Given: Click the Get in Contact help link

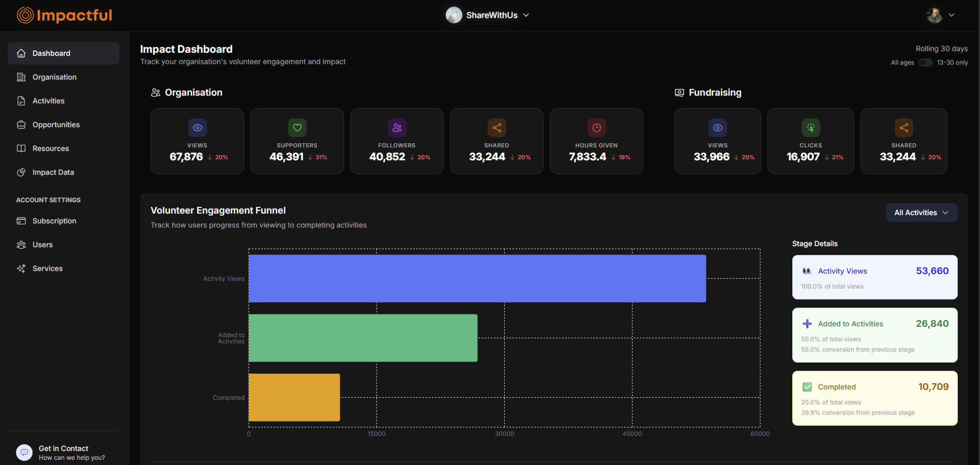Looking at the screenshot, I should click(x=64, y=449).
